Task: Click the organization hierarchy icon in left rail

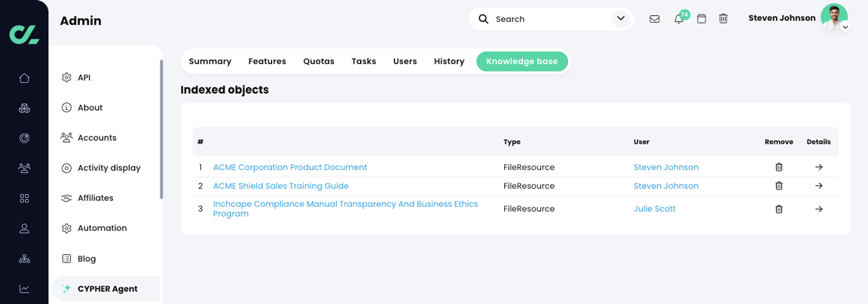Action: click(x=24, y=258)
